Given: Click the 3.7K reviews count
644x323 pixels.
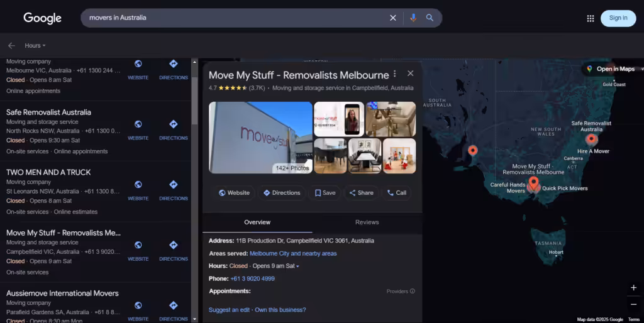Looking at the screenshot, I should coord(257,88).
